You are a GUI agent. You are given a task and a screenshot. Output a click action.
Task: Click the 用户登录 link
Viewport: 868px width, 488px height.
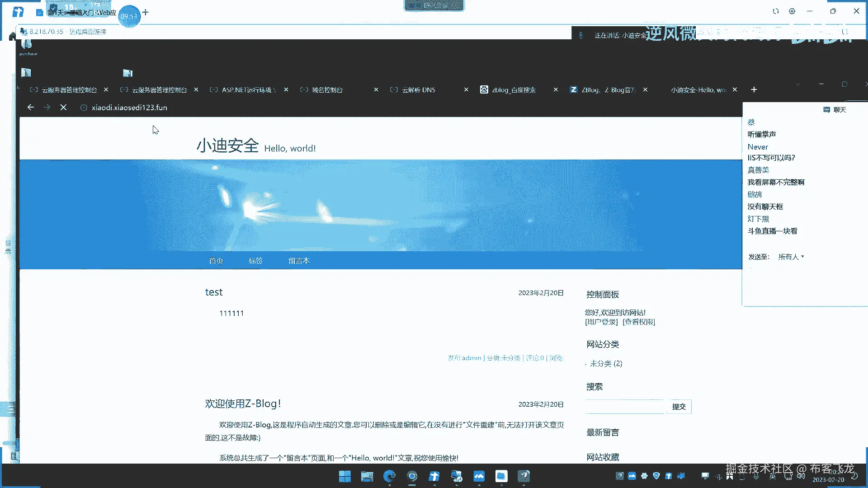pyautogui.click(x=601, y=322)
